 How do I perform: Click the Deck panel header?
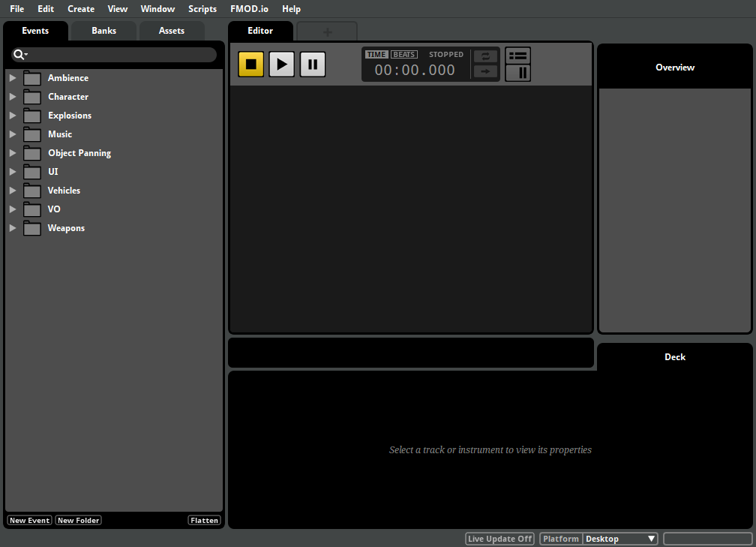[675, 357]
